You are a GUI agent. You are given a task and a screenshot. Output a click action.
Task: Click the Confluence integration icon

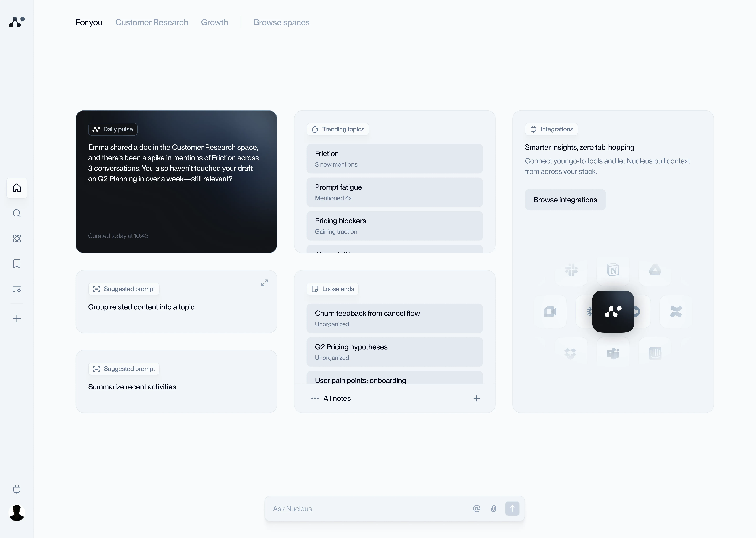pyautogui.click(x=676, y=311)
